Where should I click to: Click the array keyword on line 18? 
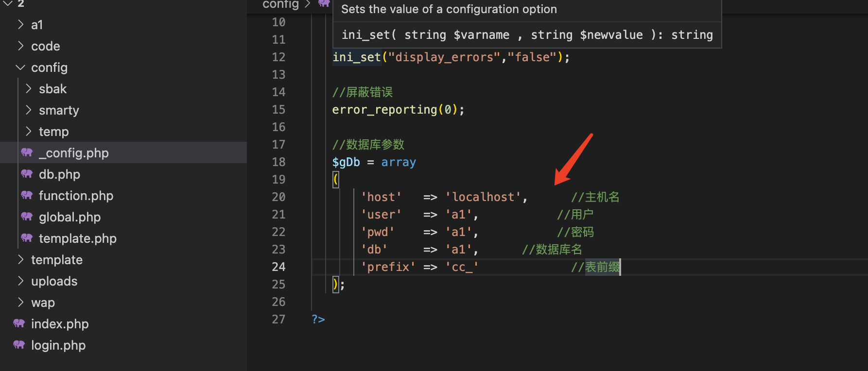tap(399, 162)
